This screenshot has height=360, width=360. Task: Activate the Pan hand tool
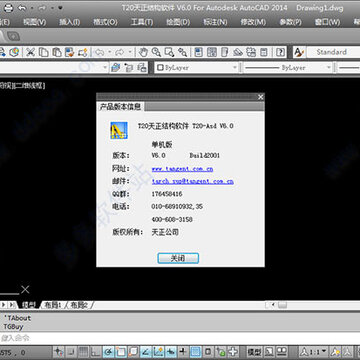pyautogui.click(x=143, y=52)
